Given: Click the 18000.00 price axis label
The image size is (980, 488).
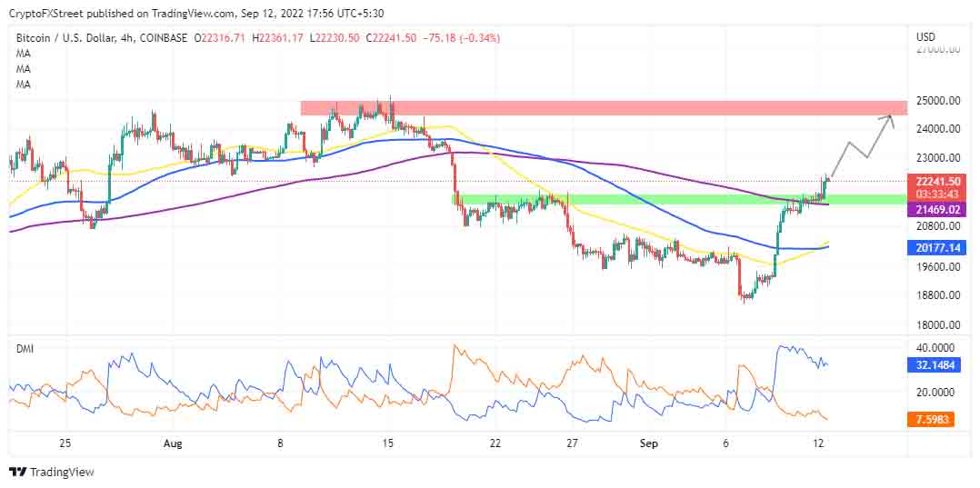Looking at the screenshot, I should (937, 325).
